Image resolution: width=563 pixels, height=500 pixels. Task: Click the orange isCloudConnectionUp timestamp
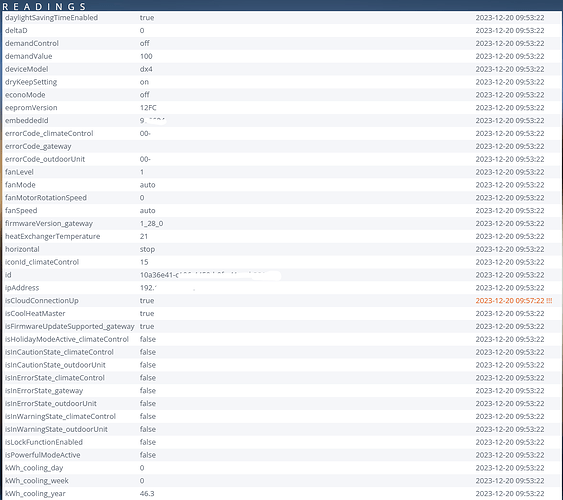[514, 301]
